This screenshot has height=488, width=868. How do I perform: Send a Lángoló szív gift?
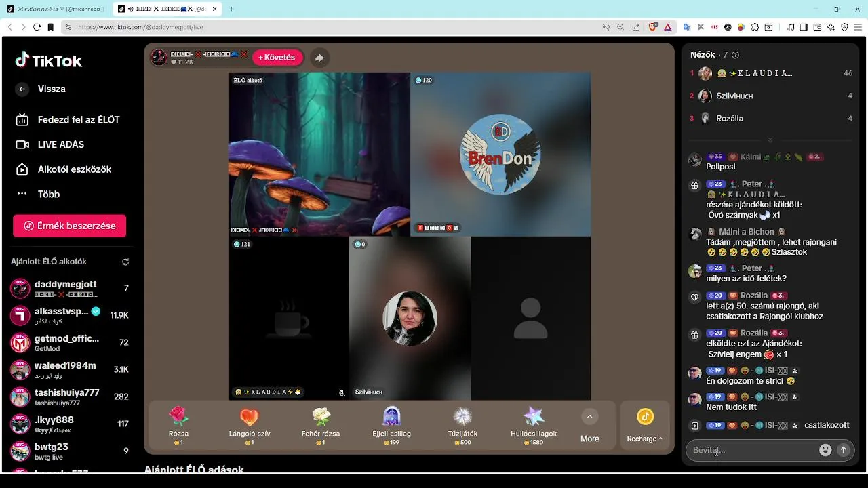point(250,425)
